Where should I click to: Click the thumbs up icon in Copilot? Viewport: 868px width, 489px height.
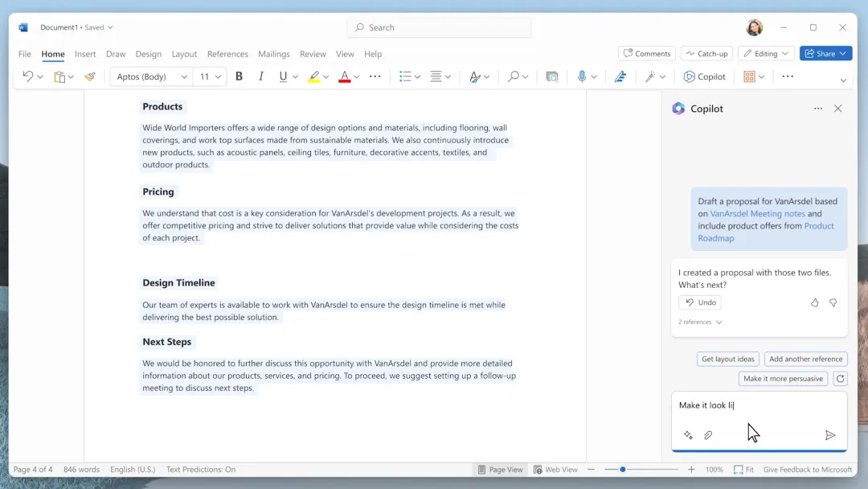[x=815, y=302]
